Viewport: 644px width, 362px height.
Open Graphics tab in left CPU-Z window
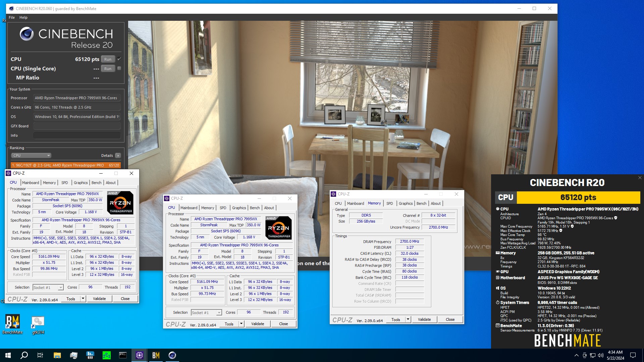click(81, 183)
